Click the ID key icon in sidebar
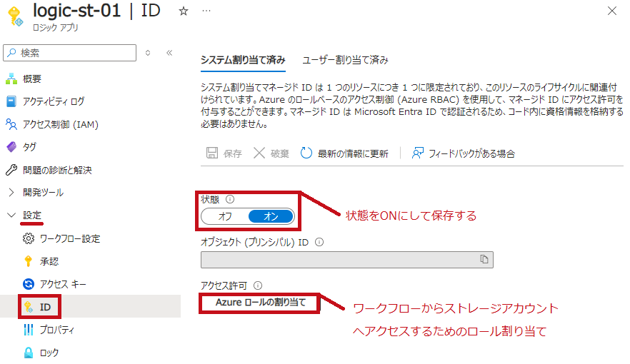Image resolution: width=630 pixels, height=364 pixels. click(x=28, y=307)
